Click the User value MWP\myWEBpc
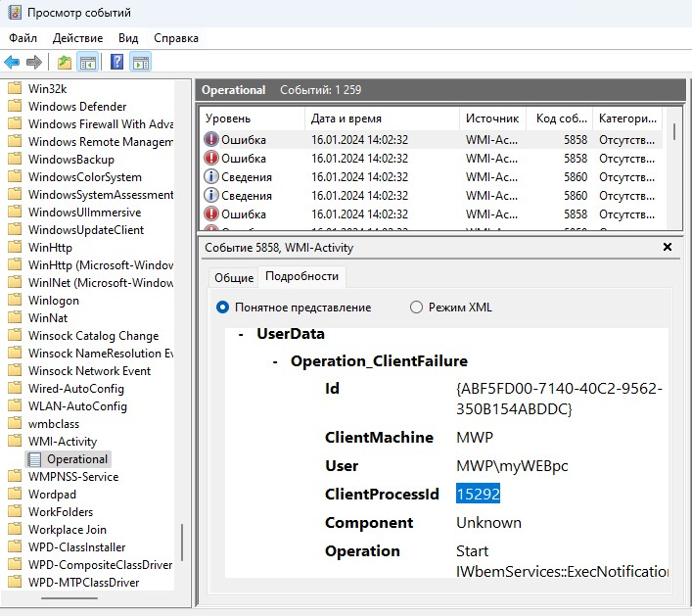Viewport: 692px width, 616px height. 512,465
